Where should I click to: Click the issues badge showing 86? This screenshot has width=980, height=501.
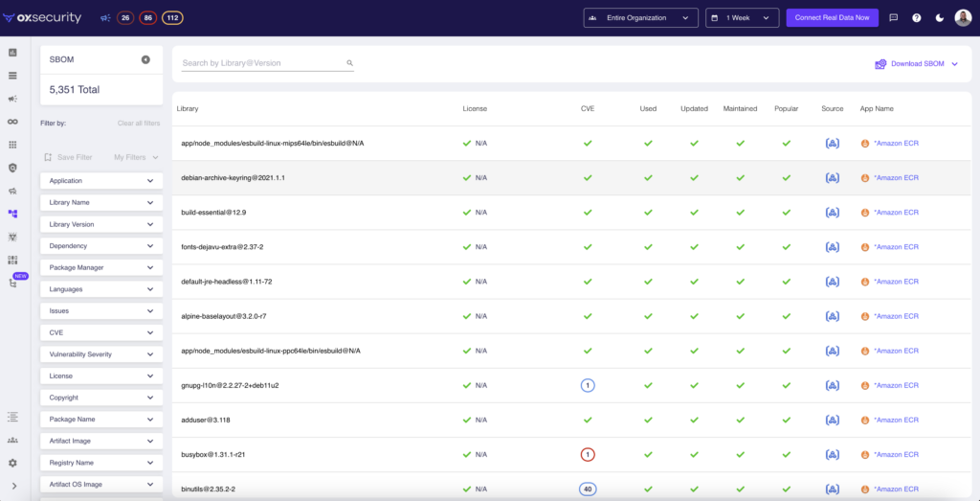[x=148, y=18]
